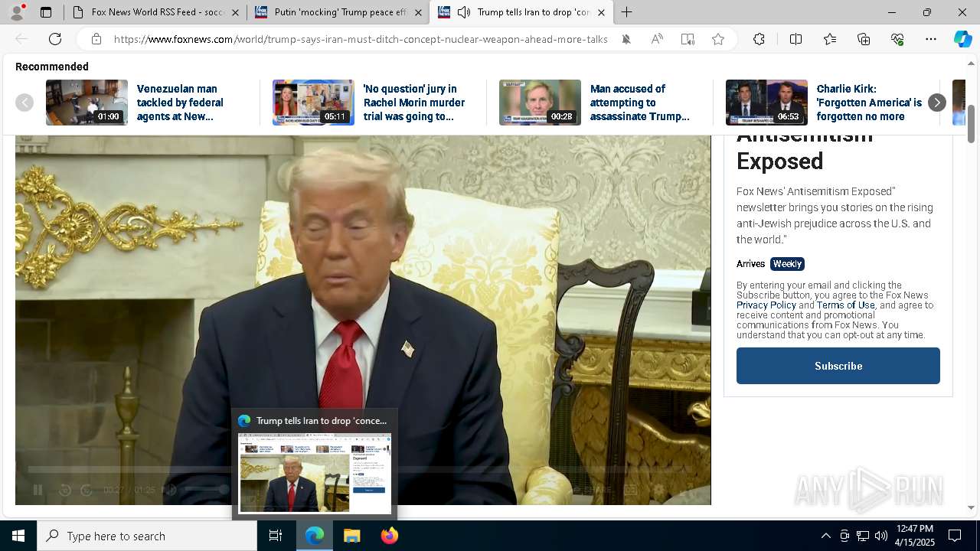Open the network tray icon
The image size is (980, 551).
tap(863, 536)
